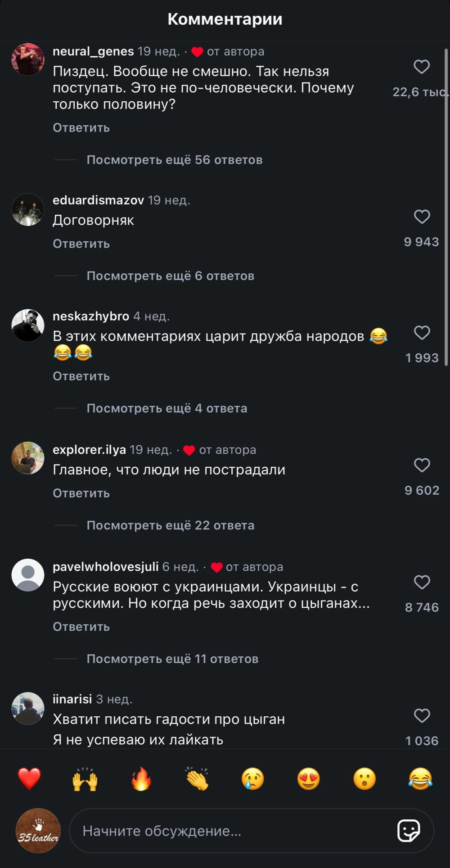Open neskazhybro's profile via username

(x=91, y=316)
